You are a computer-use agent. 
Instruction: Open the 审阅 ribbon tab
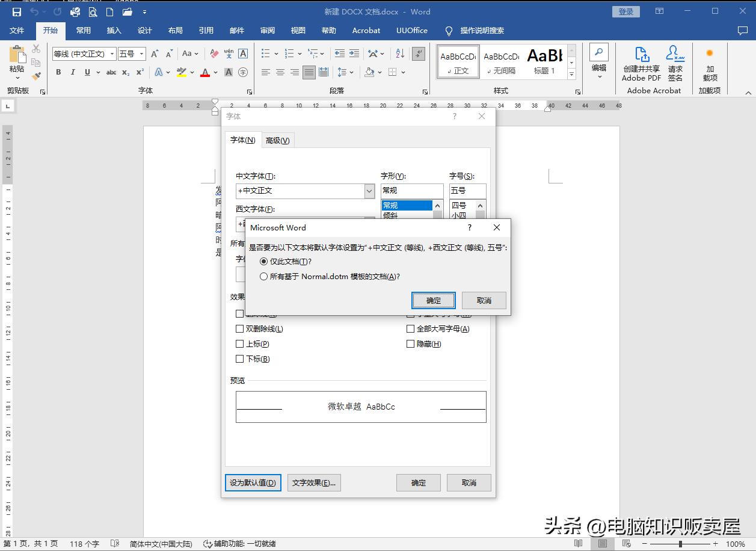[x=267, y=30]
